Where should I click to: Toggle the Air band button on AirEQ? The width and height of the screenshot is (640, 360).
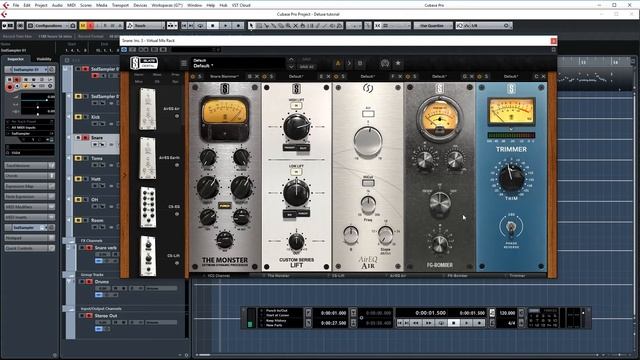pyautogui.click(x=368, y=114)
